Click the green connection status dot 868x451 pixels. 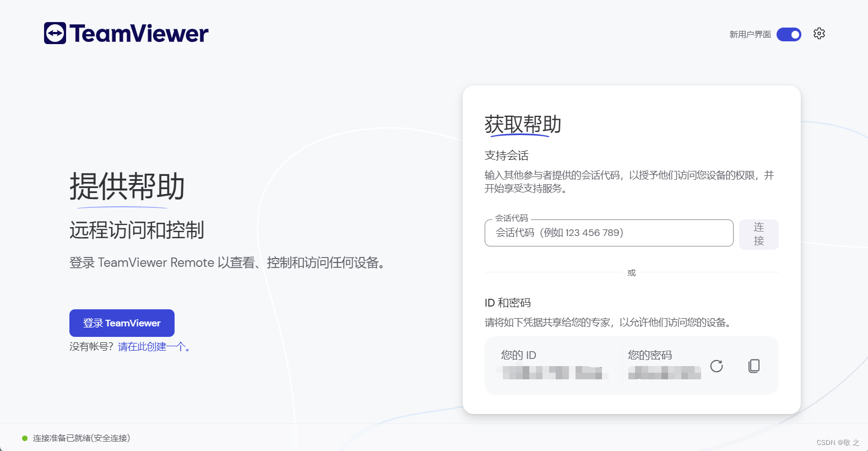(25, 438)
